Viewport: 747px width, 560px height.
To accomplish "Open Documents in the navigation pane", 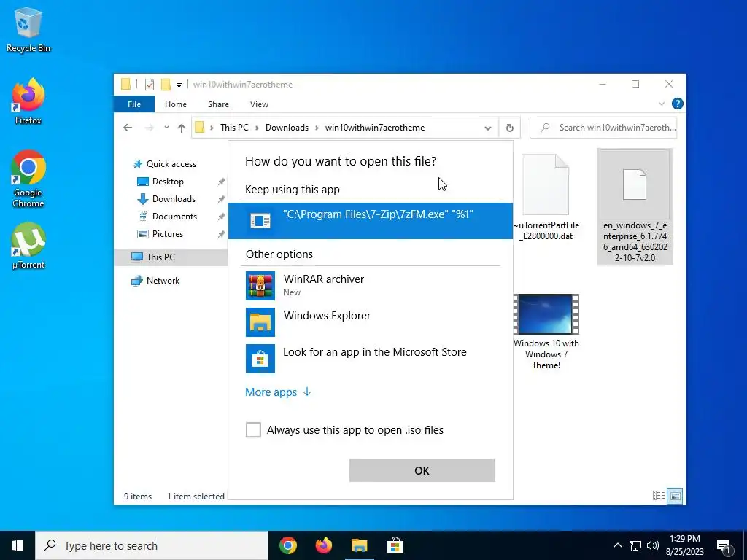I will coord(167,217).
